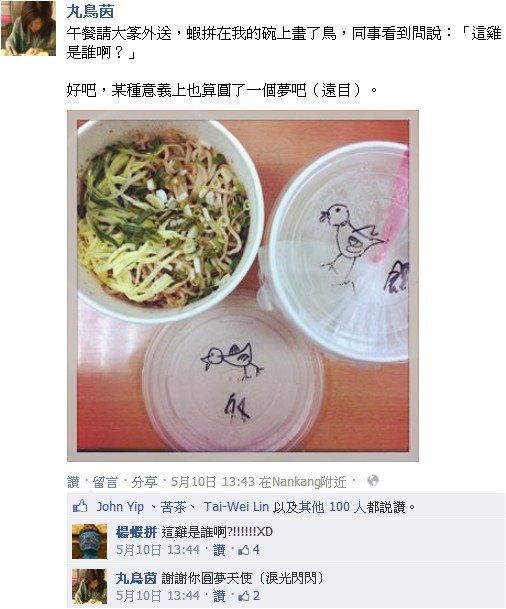Image resolution: width=506 pixels, height=609 pixels.
Task: Like 楊蝦拼's comment with the 讚 link
Action: pos(219,550)
